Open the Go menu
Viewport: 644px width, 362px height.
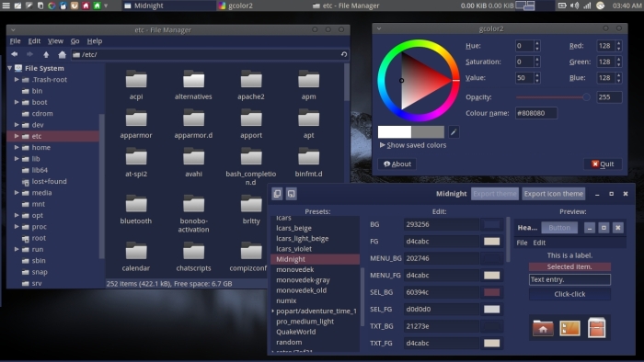pyautogui.click(x=75, y=41)
